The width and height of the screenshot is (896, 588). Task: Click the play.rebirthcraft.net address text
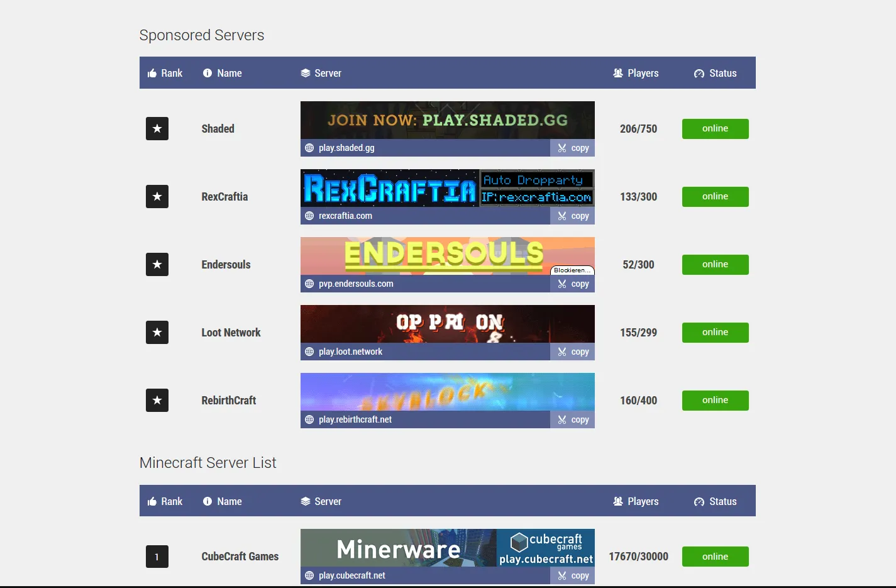pos(355,420)
